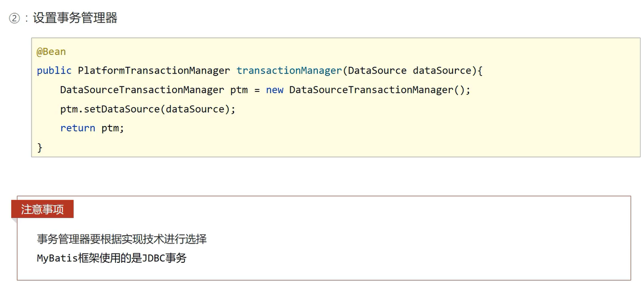Click the DataSource parameter type

tap(377, 71)
